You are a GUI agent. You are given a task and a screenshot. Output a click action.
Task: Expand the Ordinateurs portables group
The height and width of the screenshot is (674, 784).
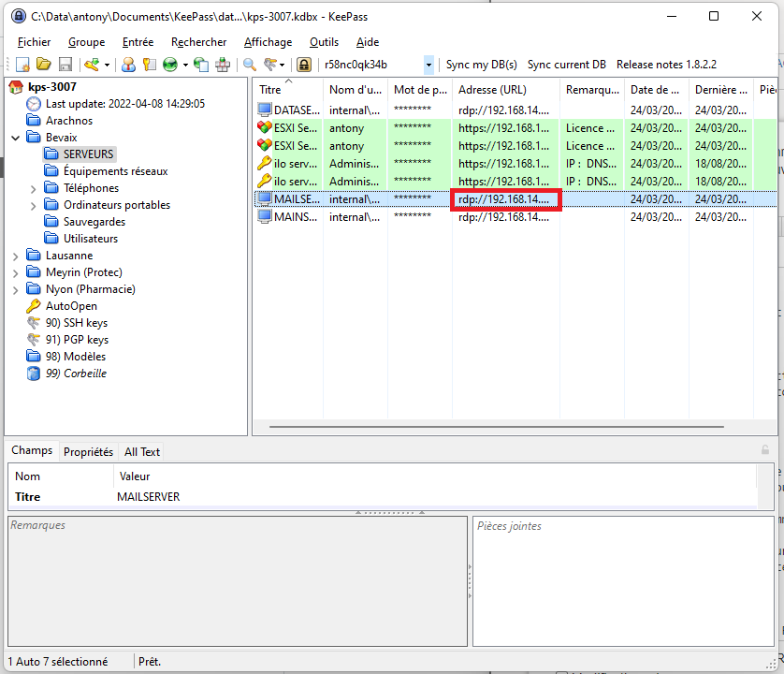tap(33, 206)
